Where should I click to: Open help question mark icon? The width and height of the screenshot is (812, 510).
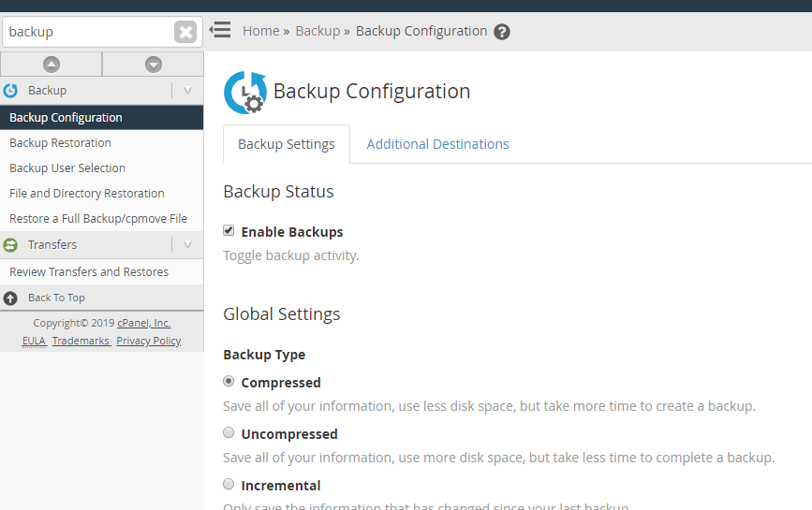point(502,32)
